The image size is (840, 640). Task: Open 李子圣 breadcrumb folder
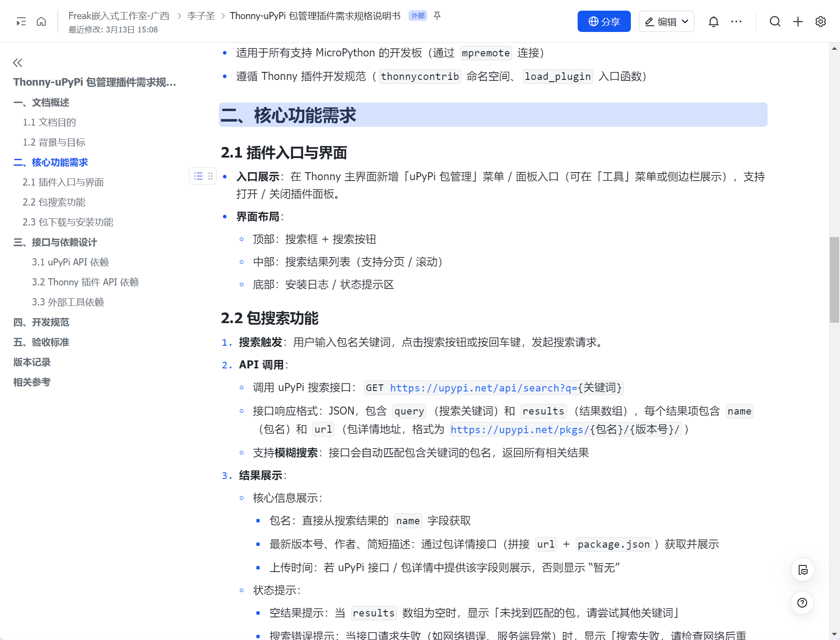[x=201, y=16]
